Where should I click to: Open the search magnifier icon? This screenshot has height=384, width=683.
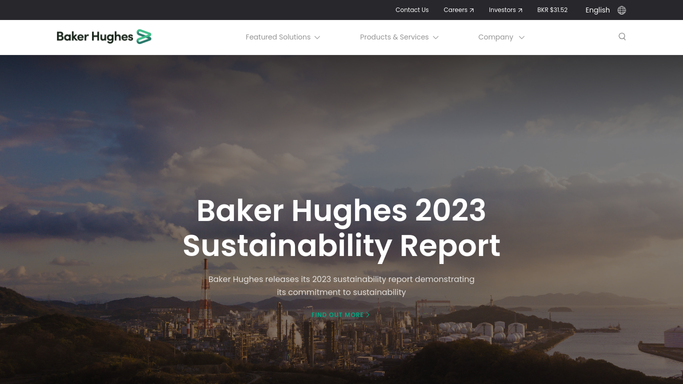coord(622,37)
